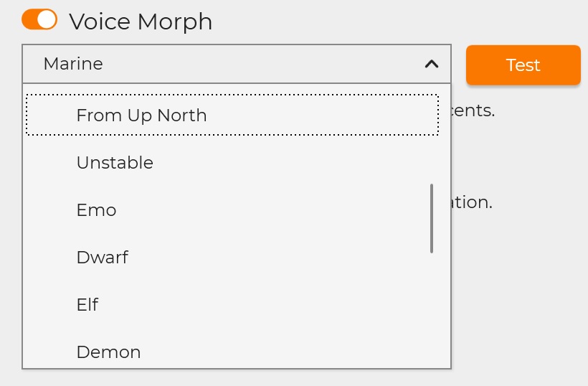Click the white knob on the orange switch
Viewport: 588px width, 386px height.
[x=47, y=19]
